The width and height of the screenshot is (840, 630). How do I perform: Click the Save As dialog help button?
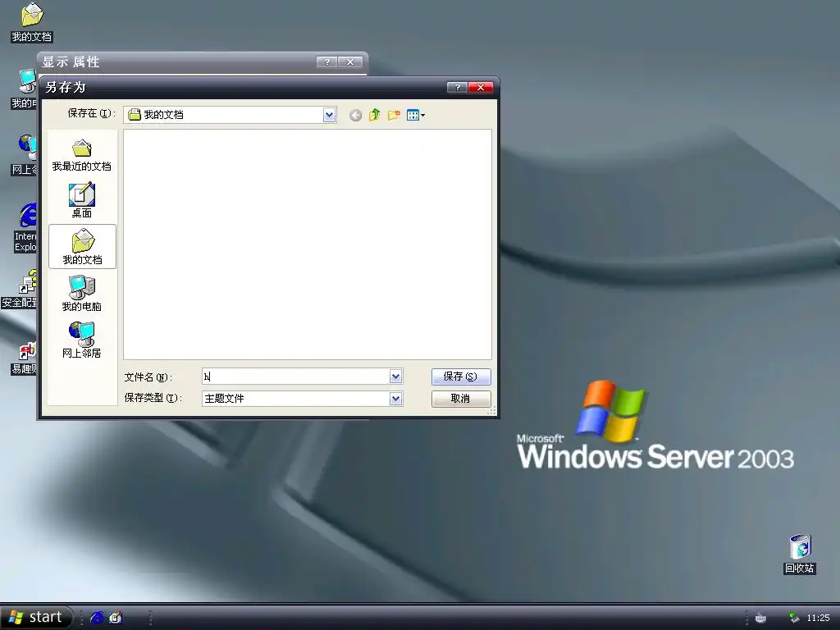(457, 87)
